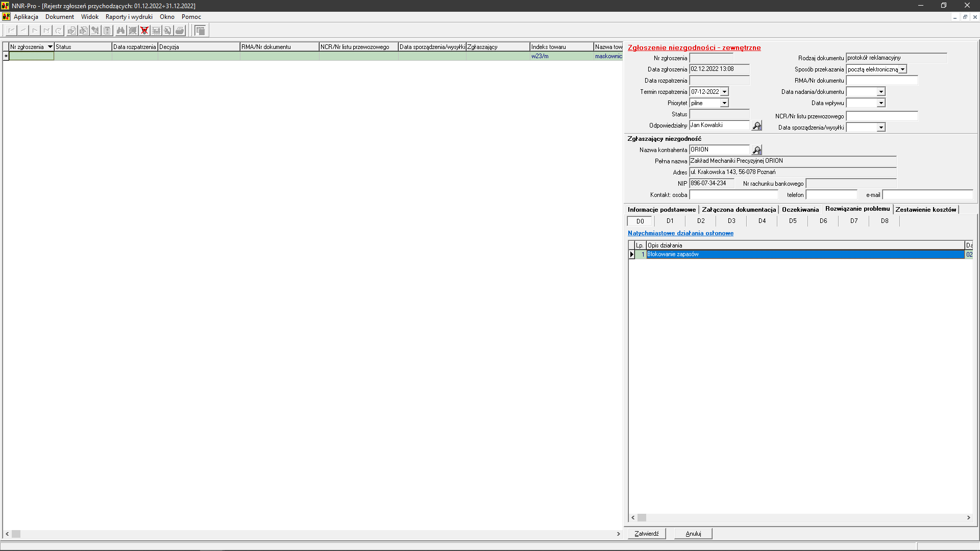Expand the Priorytet dropdown
This screenshot has width=980, height=551.
724,103
